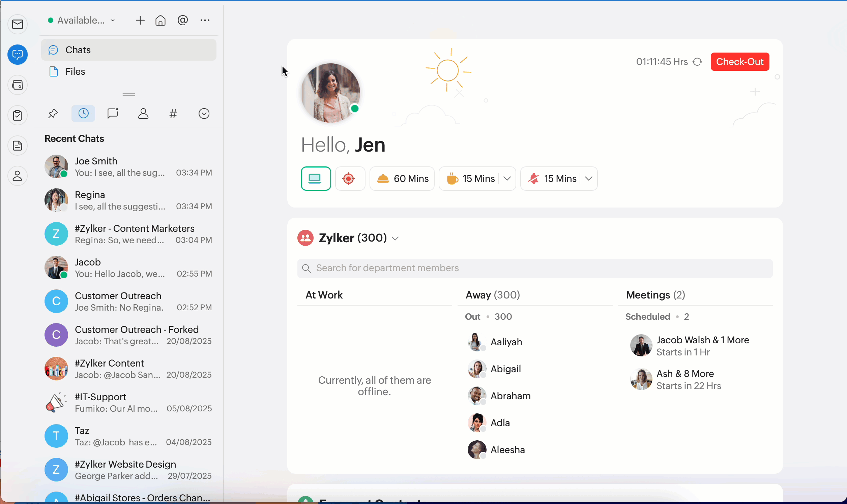The width and height of the screenshot is (847, 504).
Task: Refresh the check-in timer icon
Action: tap(697, 62)
